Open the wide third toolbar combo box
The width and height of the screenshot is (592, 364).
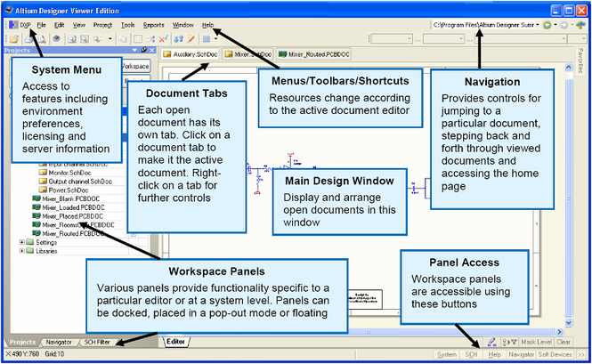pyautogui.click(x=521, y=38)
